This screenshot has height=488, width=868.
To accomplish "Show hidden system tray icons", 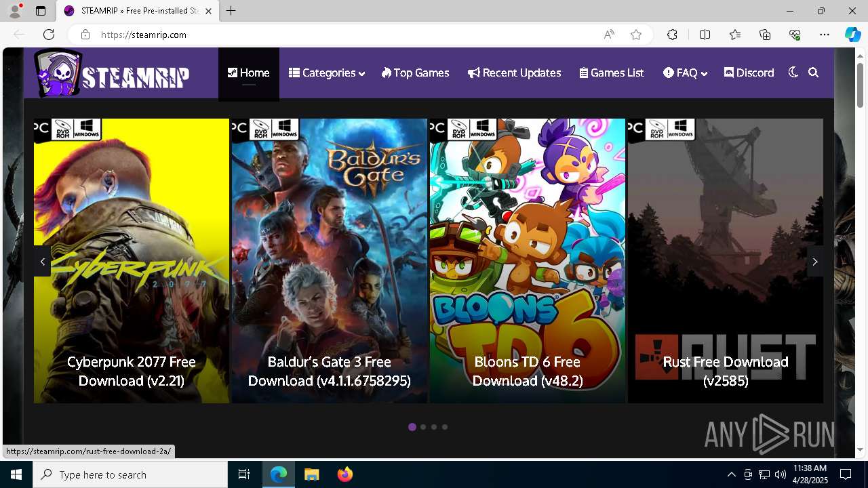I will coord(731,474).
